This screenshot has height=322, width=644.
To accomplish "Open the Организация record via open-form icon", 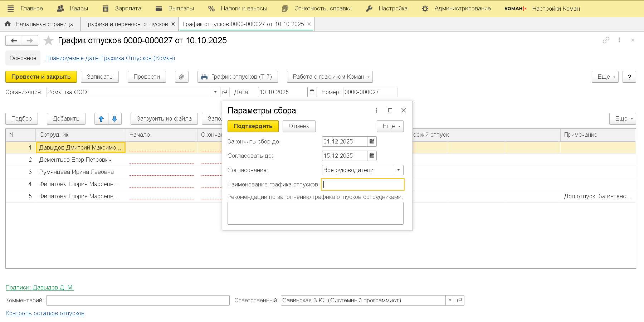I will tap(225, 92).
